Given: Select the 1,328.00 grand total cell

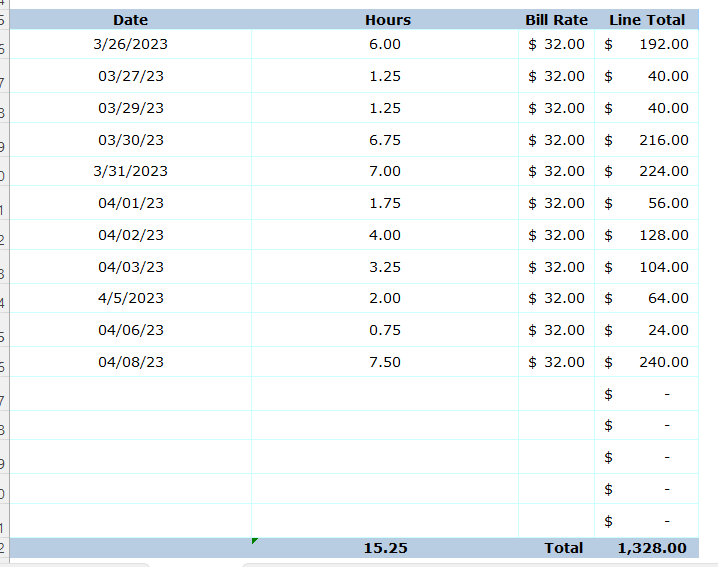Looking at the screenshot, I should pyautogui.click(x=647, y=548).
